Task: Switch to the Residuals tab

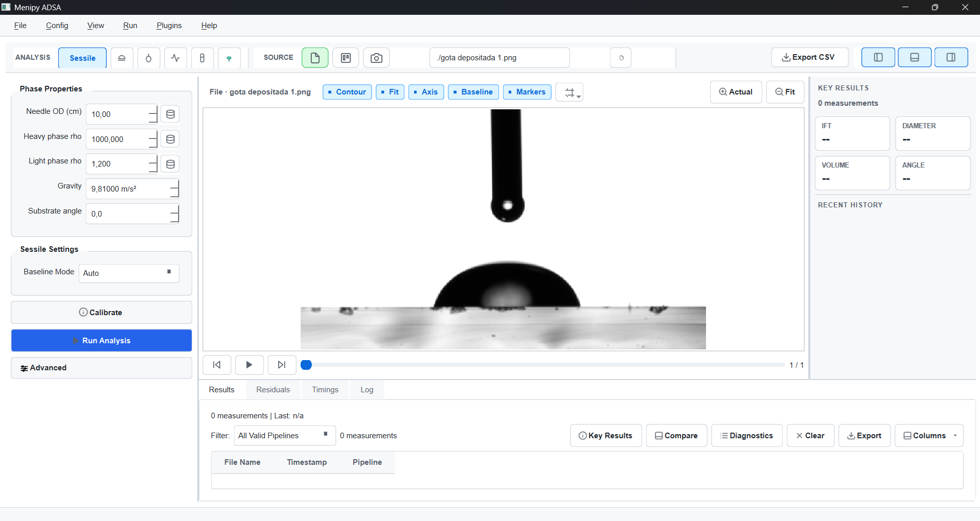Action: [x=273, y=390]
